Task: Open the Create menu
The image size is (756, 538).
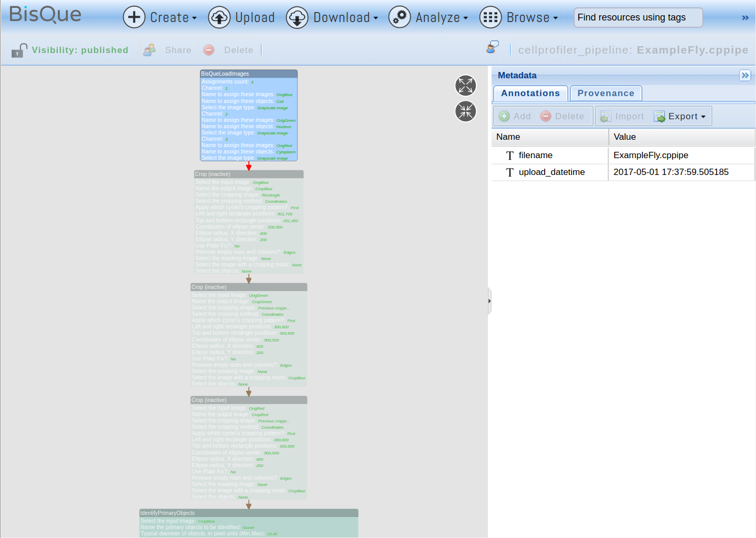Action: (x=160, y=17)
